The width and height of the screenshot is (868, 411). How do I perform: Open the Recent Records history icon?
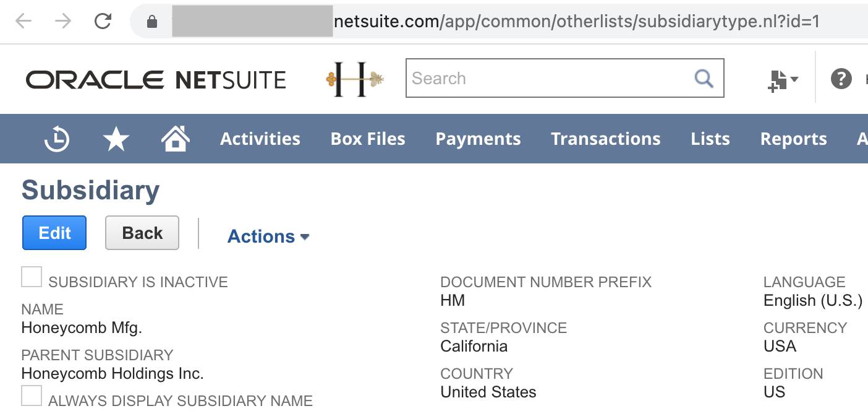coord(57,139)
